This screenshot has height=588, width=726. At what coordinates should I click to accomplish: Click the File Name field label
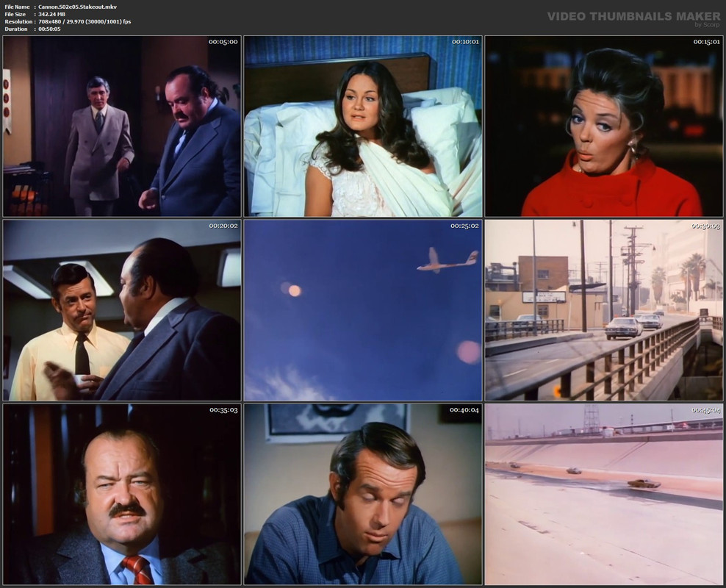17,7
